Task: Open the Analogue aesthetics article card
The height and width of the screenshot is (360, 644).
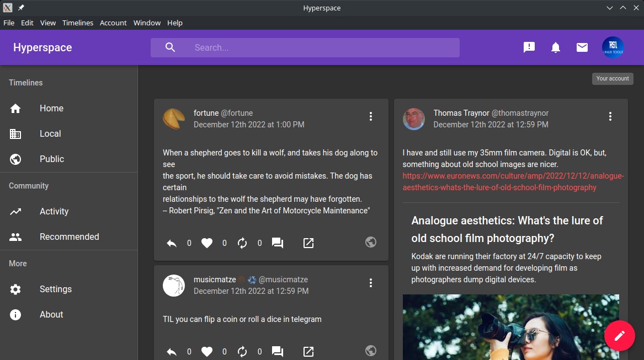Action: click(x=511, y=250)
